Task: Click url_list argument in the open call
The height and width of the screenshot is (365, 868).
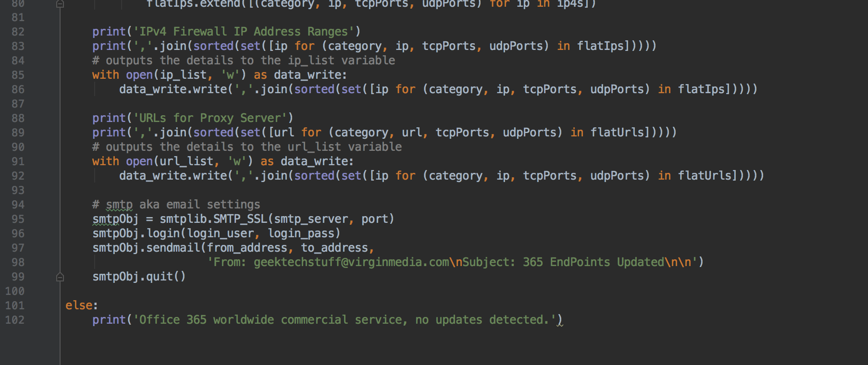Action: click(186, 161)
